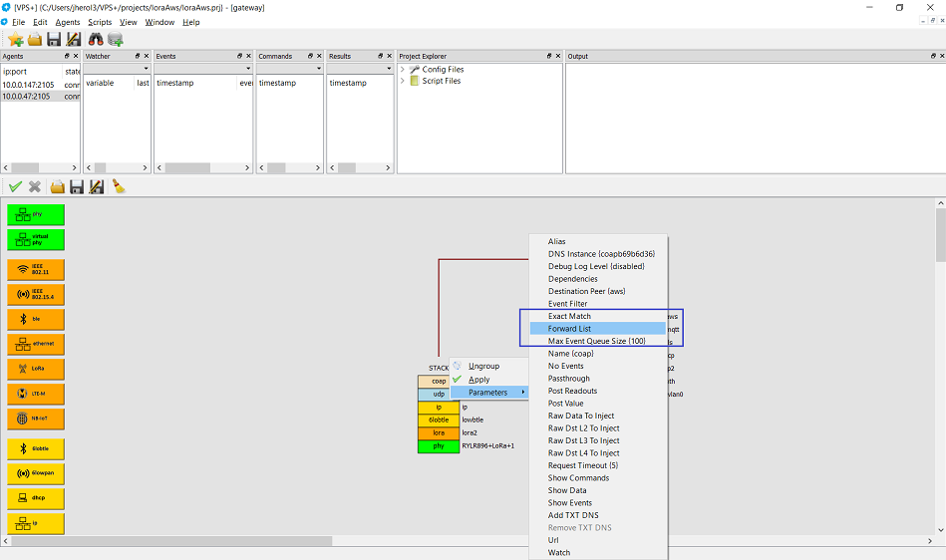Screen dimensions: 946x560
Task: Expand the Config Files tree node
Action: pyautogui.click(x=403, y=70)
